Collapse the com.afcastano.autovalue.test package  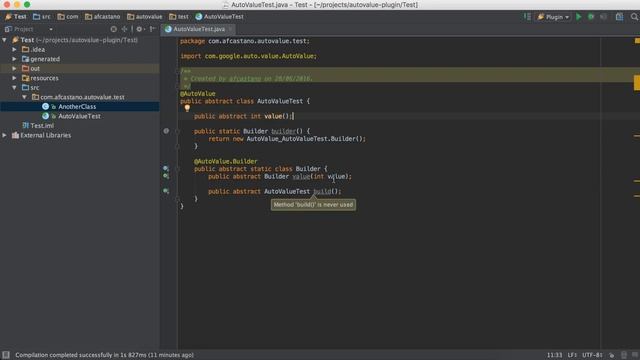coord(24,97)
